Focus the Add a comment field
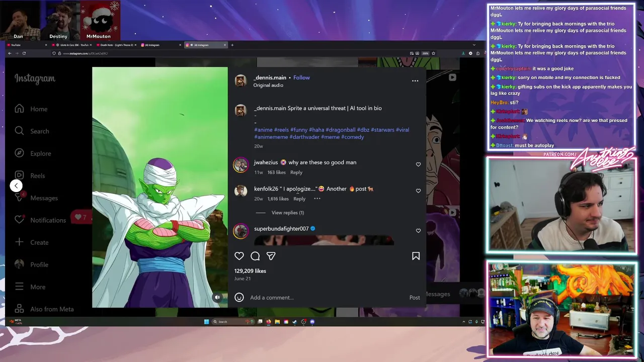Image resolution: width=644 pixels, height=362 pixels. pyautogui.click(x=327, y=298)
